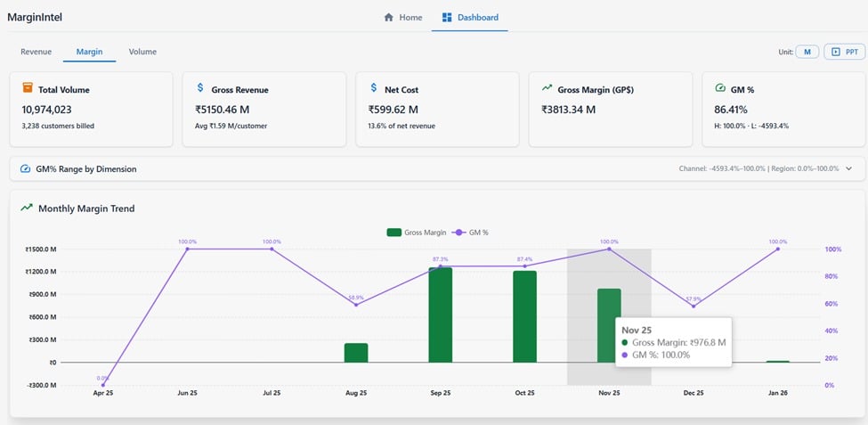Expand the GM% Range by Dimension chevron
Screen dimensions: 868x425
pos(848,168)
